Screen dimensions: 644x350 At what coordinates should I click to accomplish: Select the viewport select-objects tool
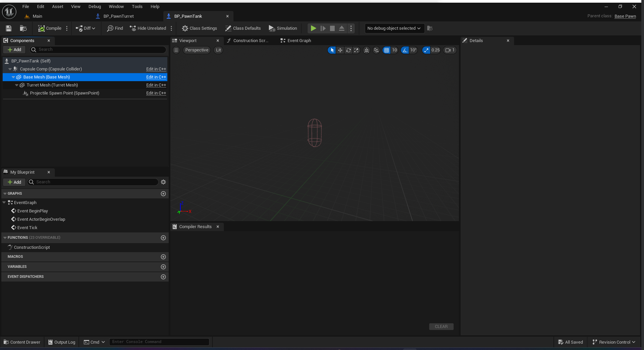tap(332, 50)
